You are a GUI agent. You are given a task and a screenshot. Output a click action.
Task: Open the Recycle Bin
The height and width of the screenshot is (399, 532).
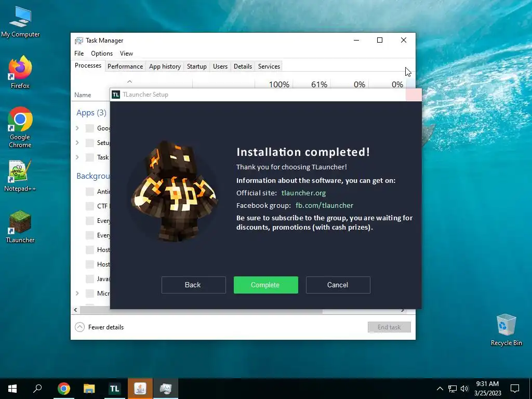(x=506, y=330)
